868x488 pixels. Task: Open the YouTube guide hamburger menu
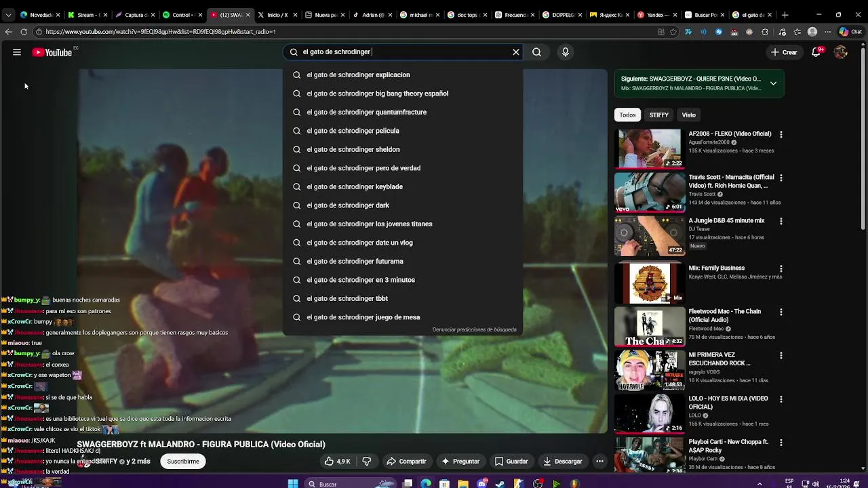tap(17, 52)
